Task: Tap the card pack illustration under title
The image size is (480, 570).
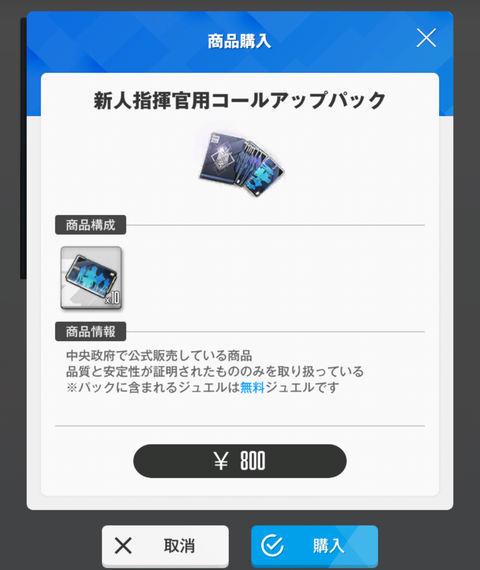Action: click(x=241, y=164)
